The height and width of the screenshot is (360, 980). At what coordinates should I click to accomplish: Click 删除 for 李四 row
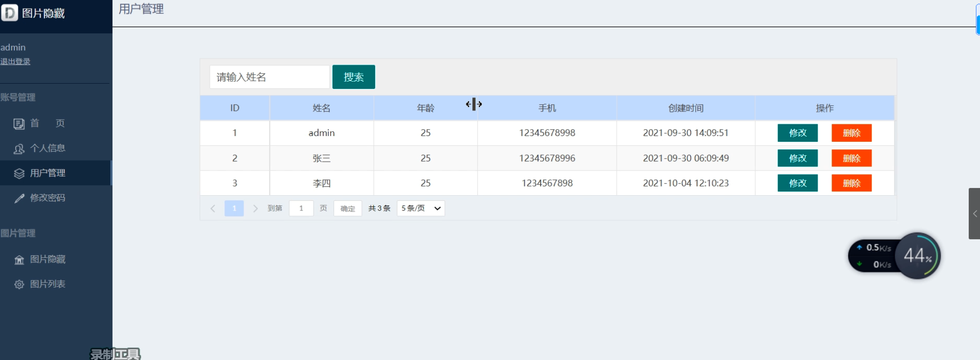(852, 183)
